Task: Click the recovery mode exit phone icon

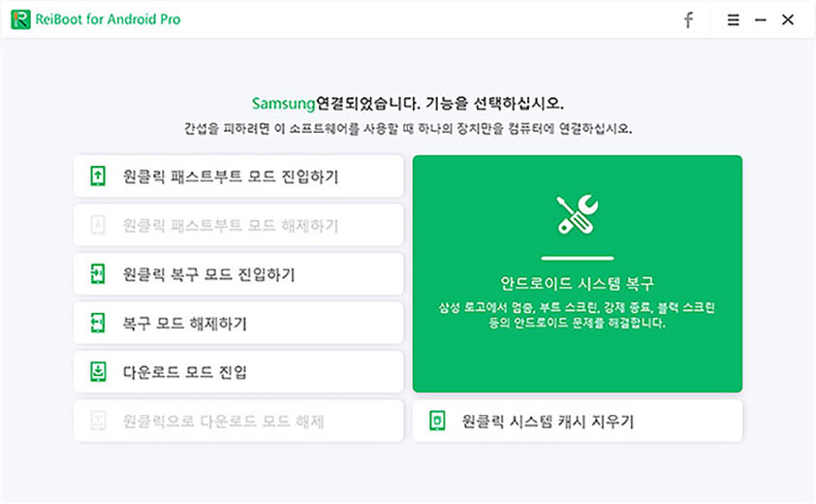Action: pyautogui.click(x=98, y=323)
